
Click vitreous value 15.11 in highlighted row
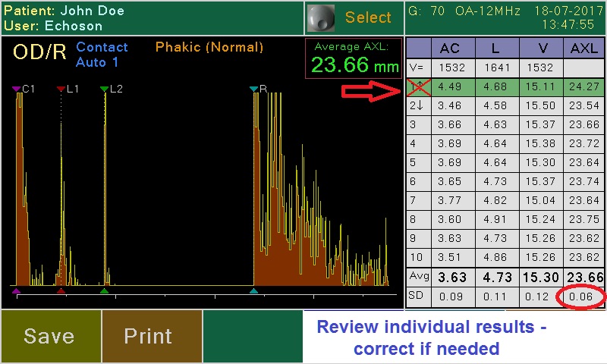pos(541,86)
